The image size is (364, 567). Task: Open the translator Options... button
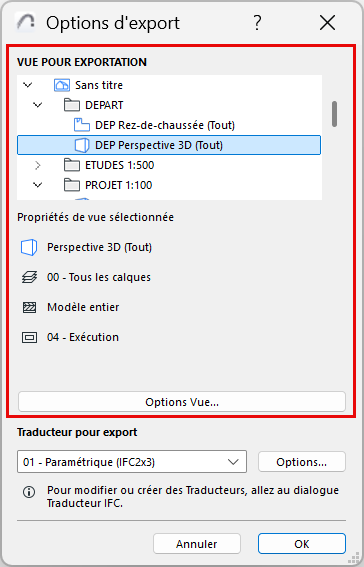pyautogui.click(x=302, y=462)
